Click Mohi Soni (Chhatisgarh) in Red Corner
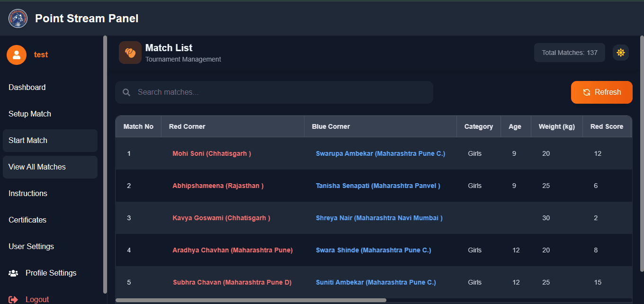This screenshot has height=304, width=644. pyautogui.click(x=212, y=153)
